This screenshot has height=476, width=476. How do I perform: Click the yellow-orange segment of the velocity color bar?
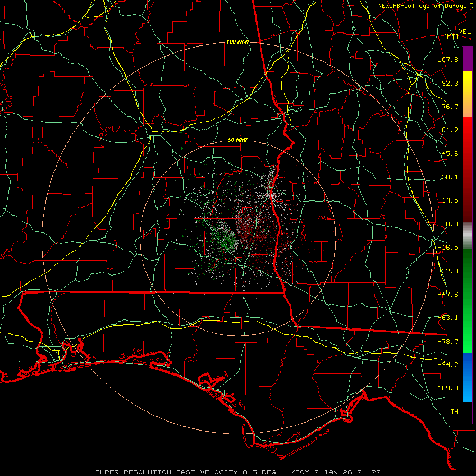(467, 94)
